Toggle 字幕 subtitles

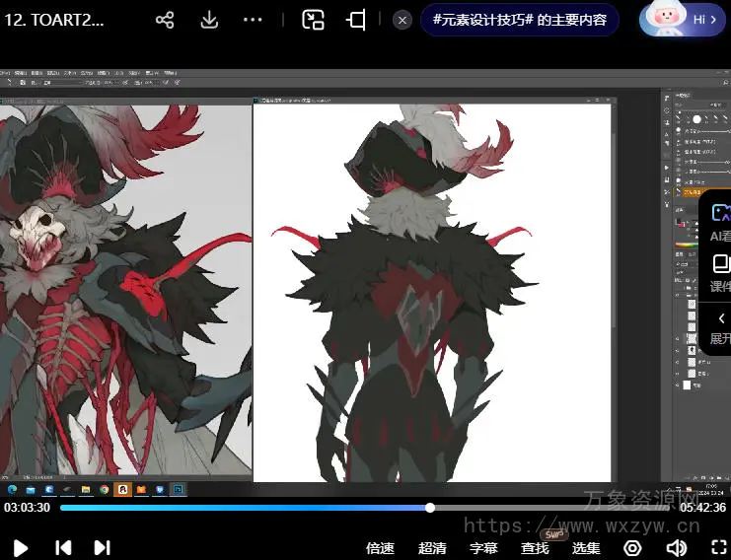(482, 548)
